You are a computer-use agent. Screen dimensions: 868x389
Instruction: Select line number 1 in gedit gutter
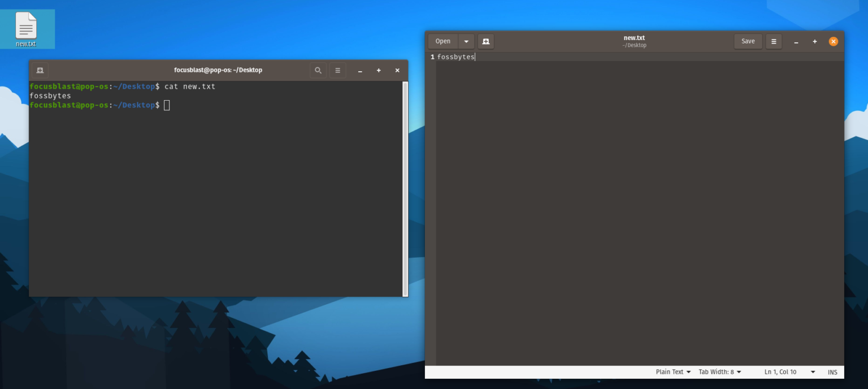tap(431, 57)
